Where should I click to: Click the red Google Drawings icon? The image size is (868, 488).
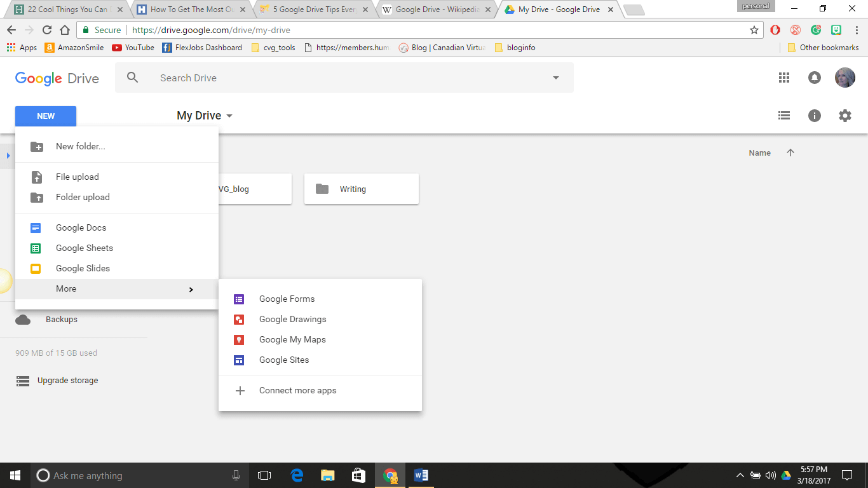(x=239, y=319)
